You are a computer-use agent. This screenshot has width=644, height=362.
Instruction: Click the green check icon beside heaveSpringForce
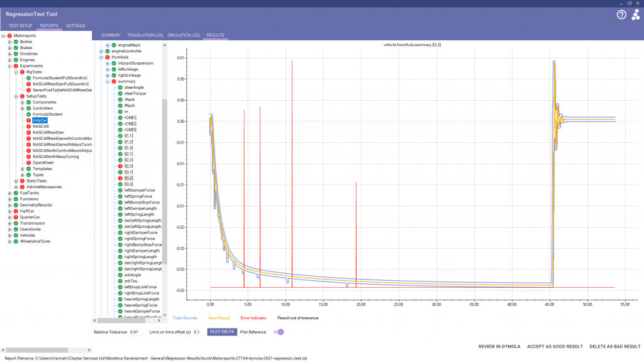(120, 305)
